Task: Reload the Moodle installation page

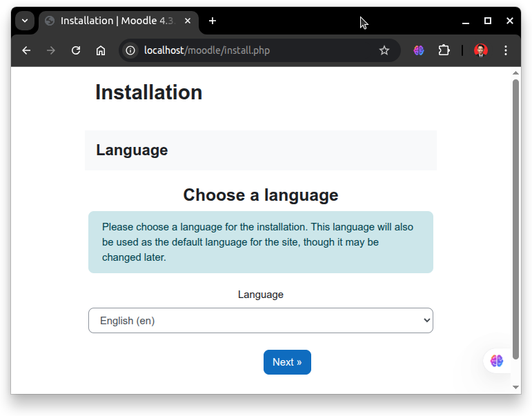Action: click(x=76, y=50)
